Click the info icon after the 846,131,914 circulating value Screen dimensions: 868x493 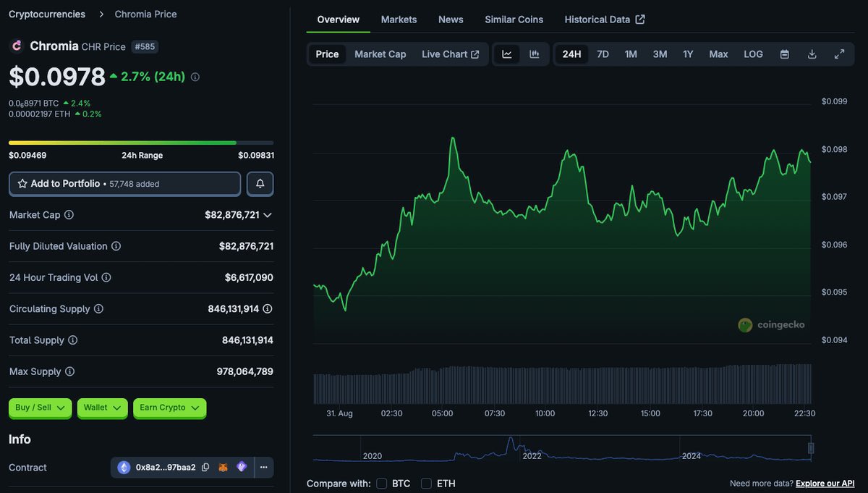tap(268, 309)
